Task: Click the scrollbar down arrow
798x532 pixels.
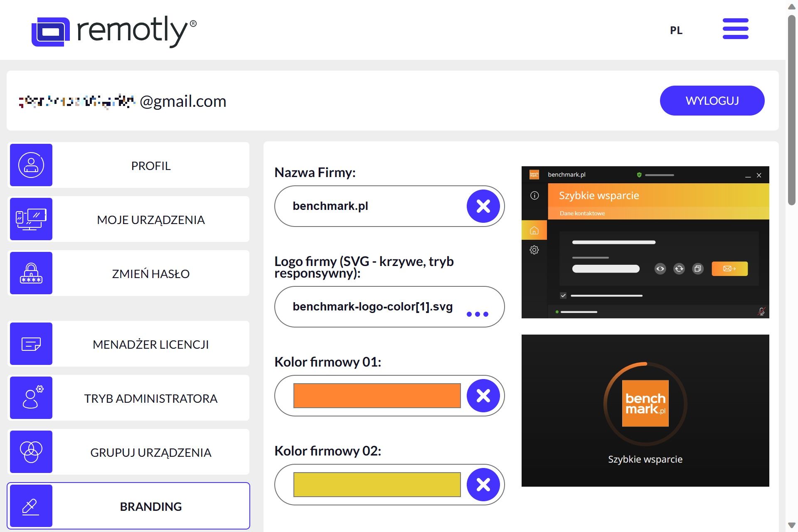Action: pos(792,525)
